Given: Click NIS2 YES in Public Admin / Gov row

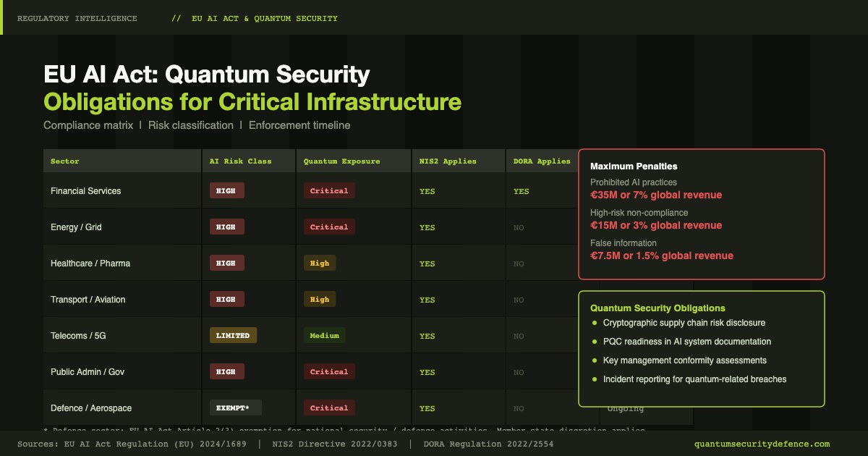Looking at the screenshot, I should click(427, 373).
